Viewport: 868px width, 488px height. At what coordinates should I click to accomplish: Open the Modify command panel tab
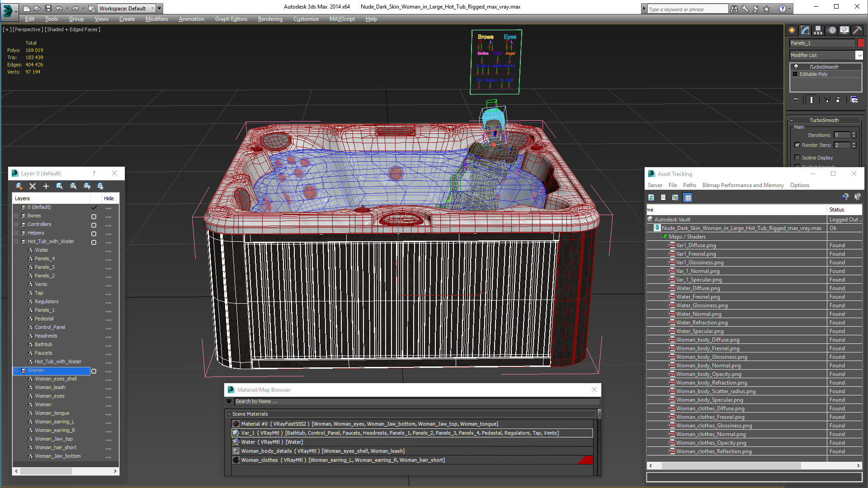(805, 30)
